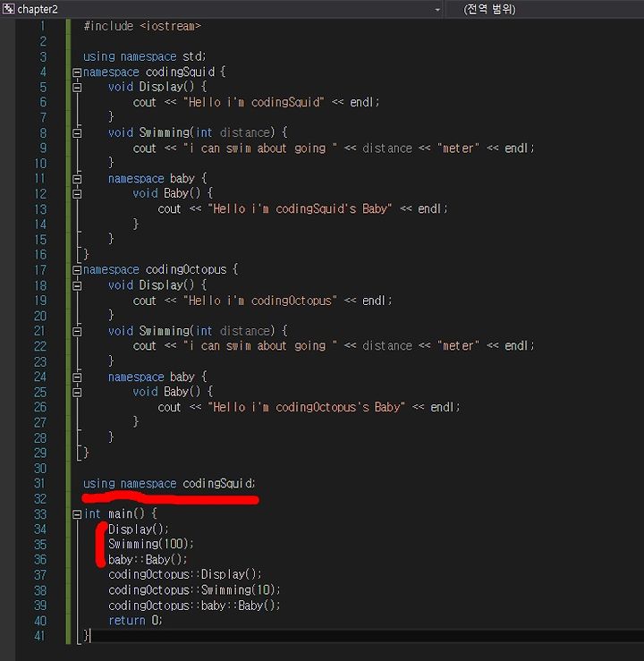Collapse Swimming function on line 8
The image size is (644, 661).
pos(77,133)
